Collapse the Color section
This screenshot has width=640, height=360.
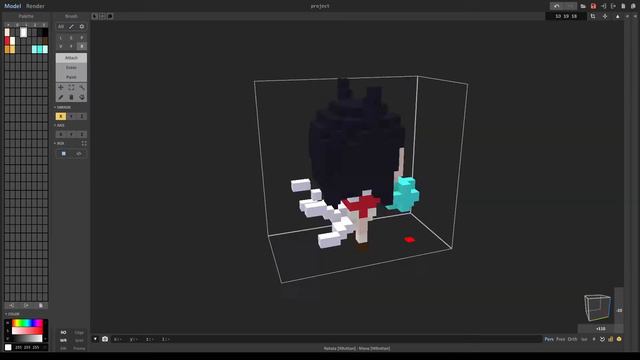coord(12,314)
